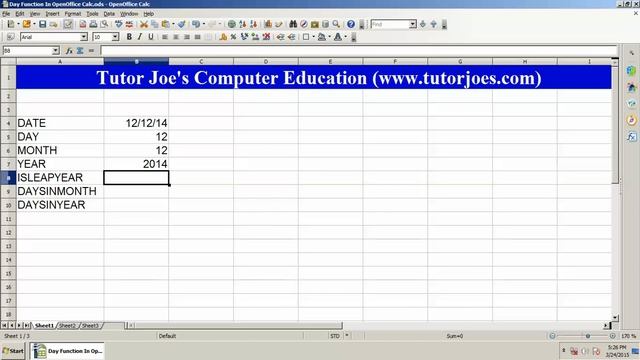Select cell showing 2014
This screenshot has width=640, height=360.
click(136, 164)
